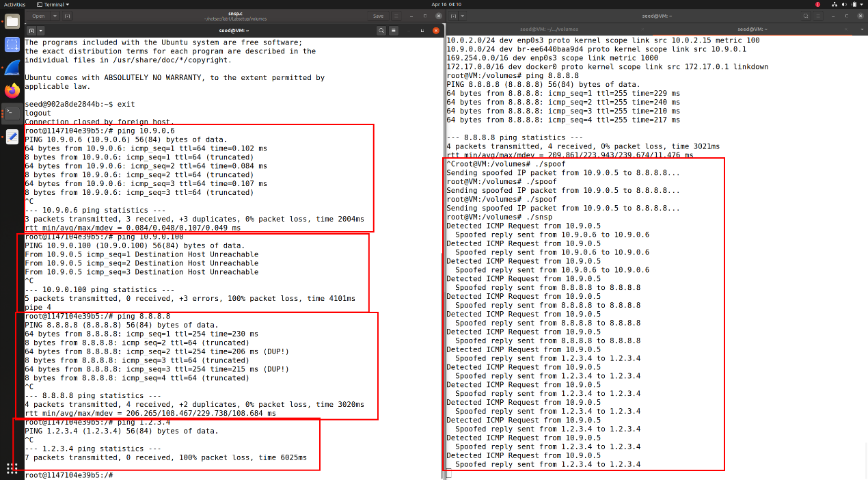The width and height of the screenshot is (868, 480).
Task: Expand the Open button dropdown arrow in gedit
Action: 54,16
